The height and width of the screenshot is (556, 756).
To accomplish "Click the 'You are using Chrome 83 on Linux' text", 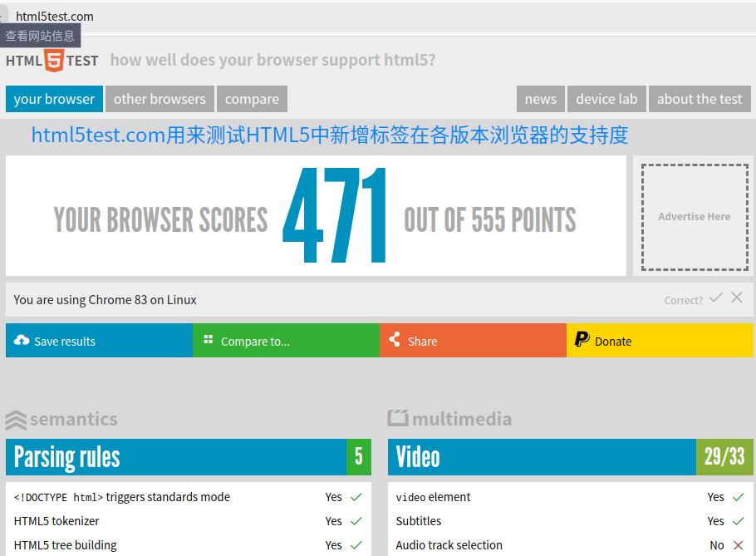I will [106, 300].
